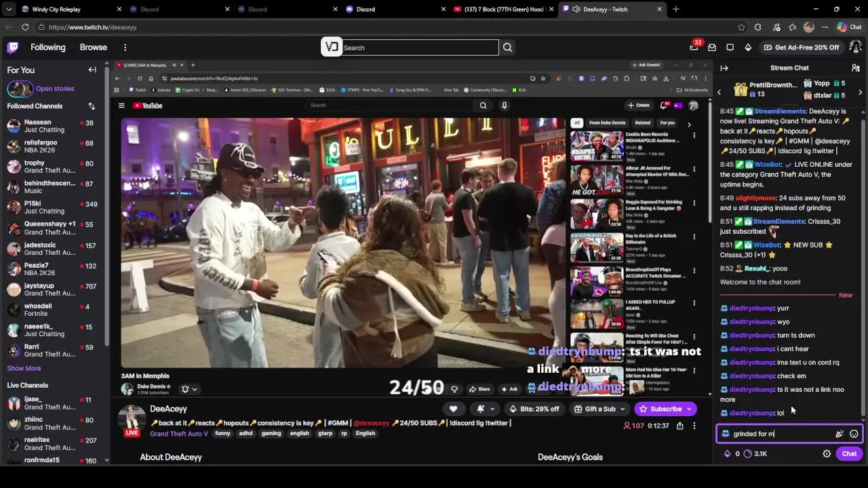Open a new browser tab
Viewport: 868px width, 488px height.
click(x=675, y=9)
